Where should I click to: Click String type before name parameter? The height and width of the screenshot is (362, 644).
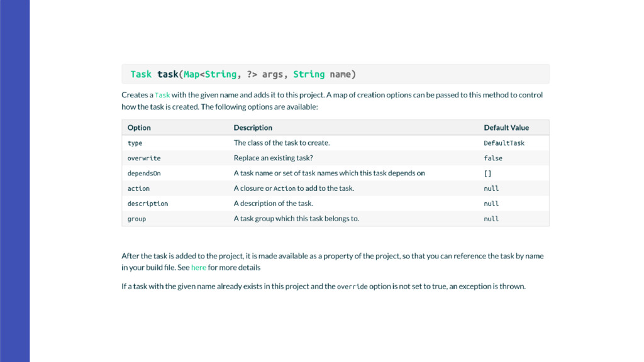[308, 74]
